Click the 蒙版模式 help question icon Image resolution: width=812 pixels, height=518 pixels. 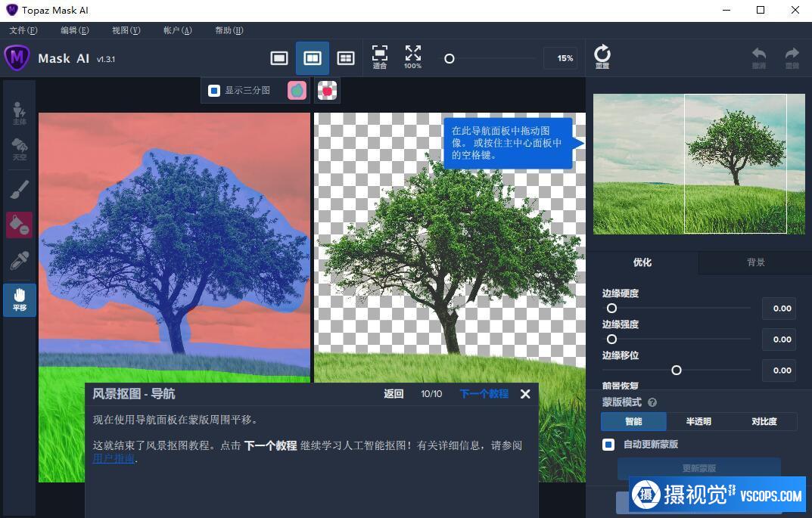click(x=652, y=402)
